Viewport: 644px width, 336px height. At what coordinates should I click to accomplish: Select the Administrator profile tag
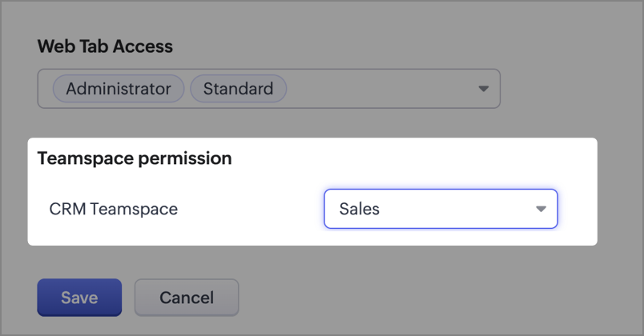(119, 89)
